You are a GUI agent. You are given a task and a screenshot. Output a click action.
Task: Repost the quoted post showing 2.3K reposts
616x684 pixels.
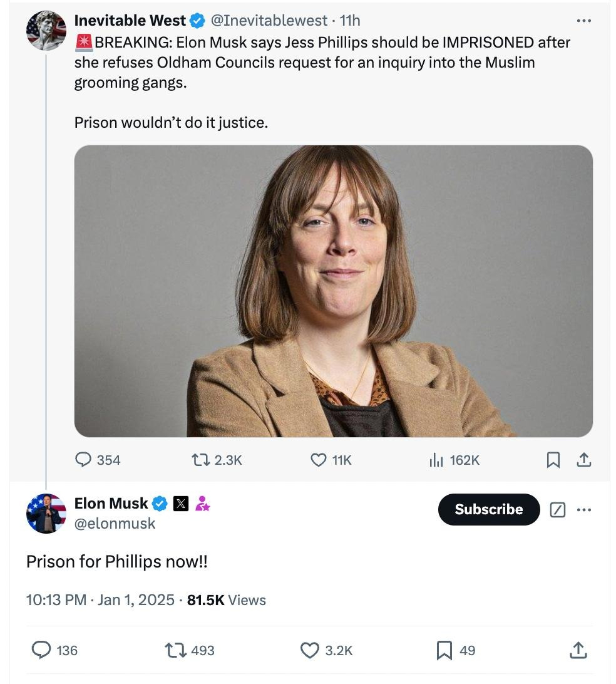pos(201,460)
